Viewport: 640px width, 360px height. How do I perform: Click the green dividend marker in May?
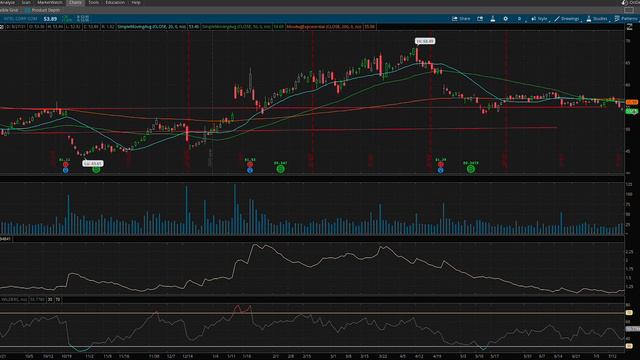pyautogui.click(x=471, y=169)
